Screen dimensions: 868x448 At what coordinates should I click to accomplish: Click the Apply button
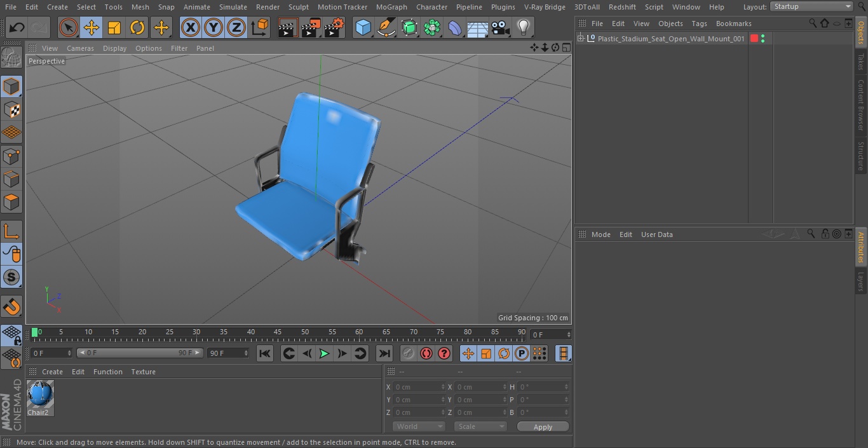coord(543,427)
